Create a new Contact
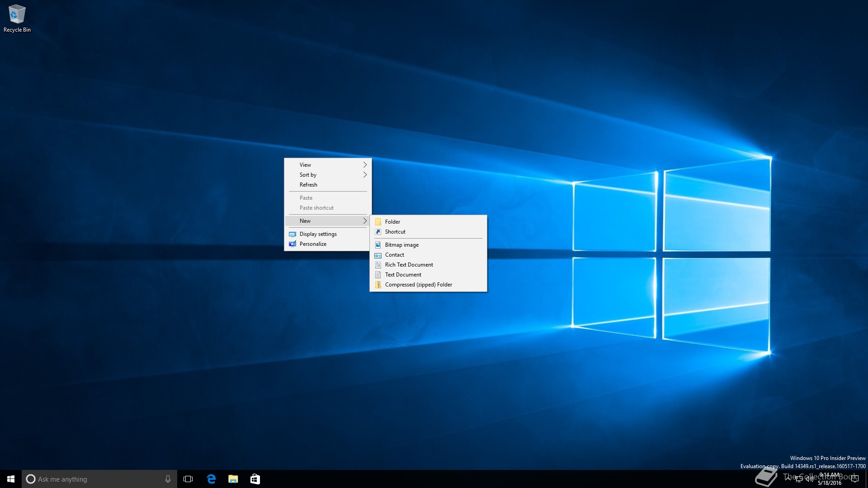 [428, 255]
